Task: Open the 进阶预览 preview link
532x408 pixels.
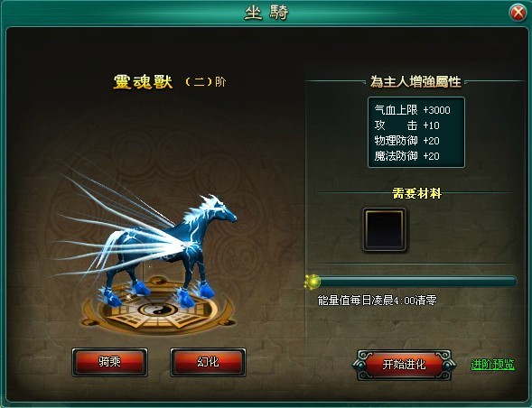Action: 492,365
